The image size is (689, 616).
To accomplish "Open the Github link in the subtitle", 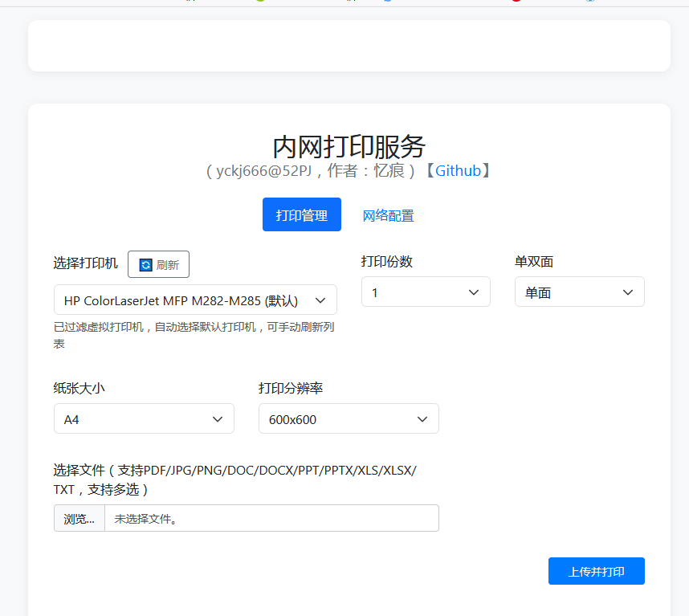I will pos(458,170).
